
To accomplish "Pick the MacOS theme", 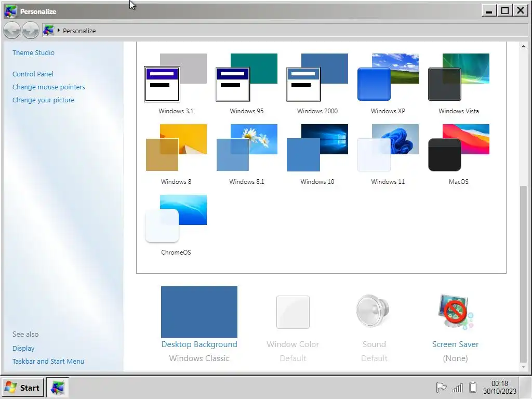I will (x=458, y=154).
